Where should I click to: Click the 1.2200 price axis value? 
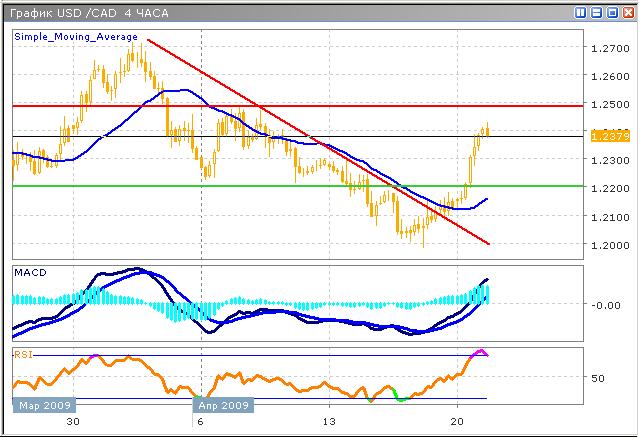click(x=610, y=188)
